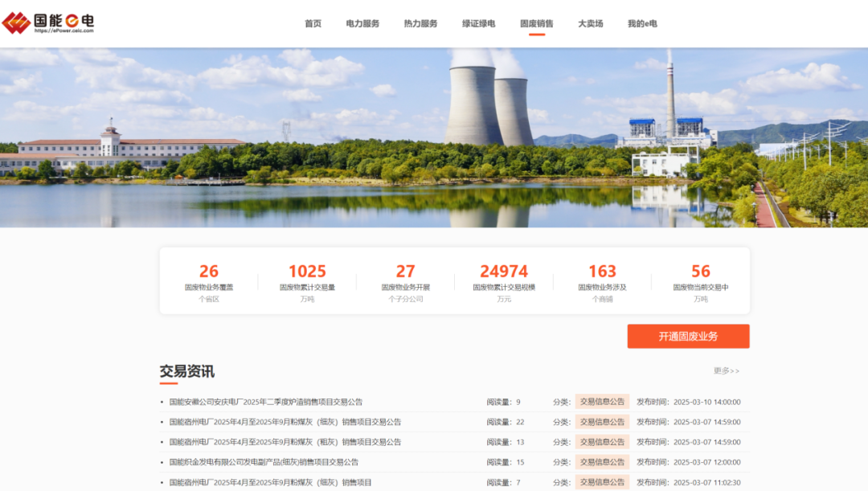Open 国能织金发电有限公司 发电副产品 announcement

[x=264, y=462]
